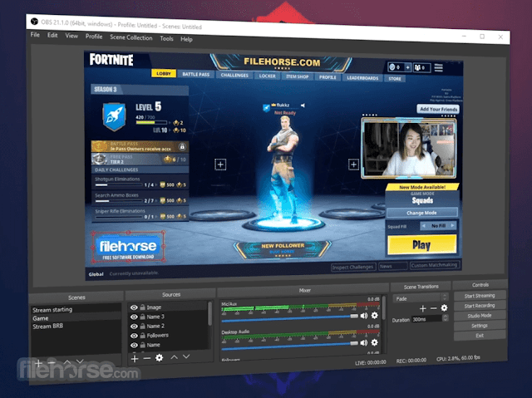
Task: Remove selected scene with minus icon
Action: click(x=52, y=363)
